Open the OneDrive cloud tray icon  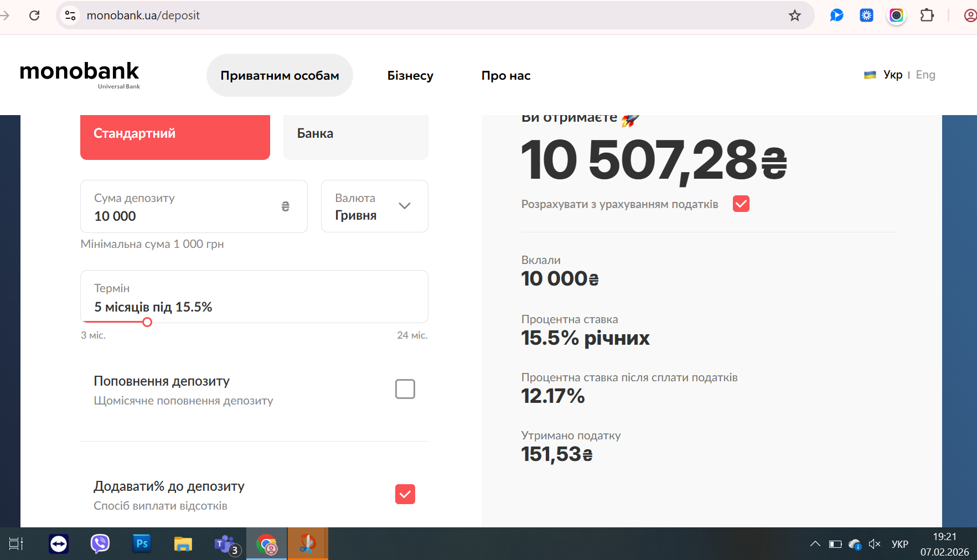[x=855, y=545]
